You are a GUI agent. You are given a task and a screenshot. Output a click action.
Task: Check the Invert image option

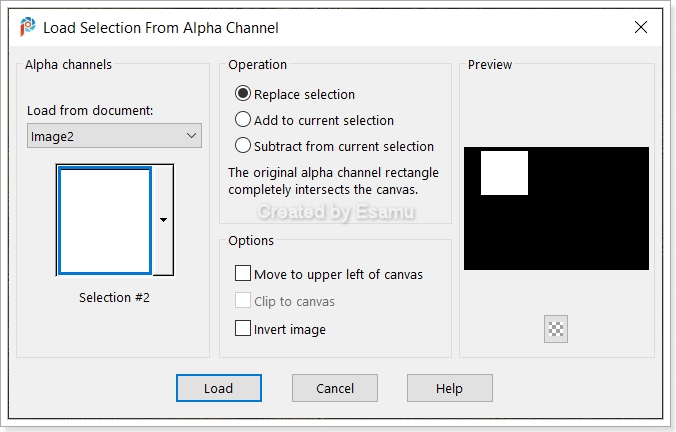point(243,328)
